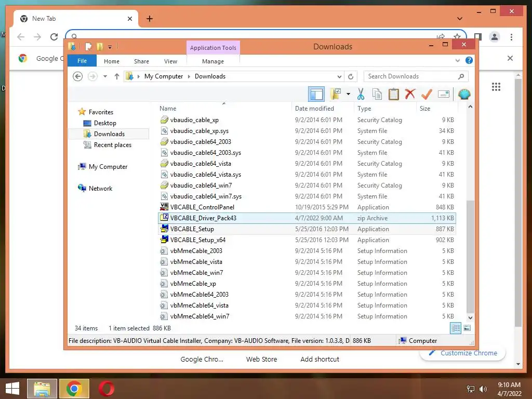Click Explorer Back arrow button
The image size is (532, 399).
click(x=78, y=76)
